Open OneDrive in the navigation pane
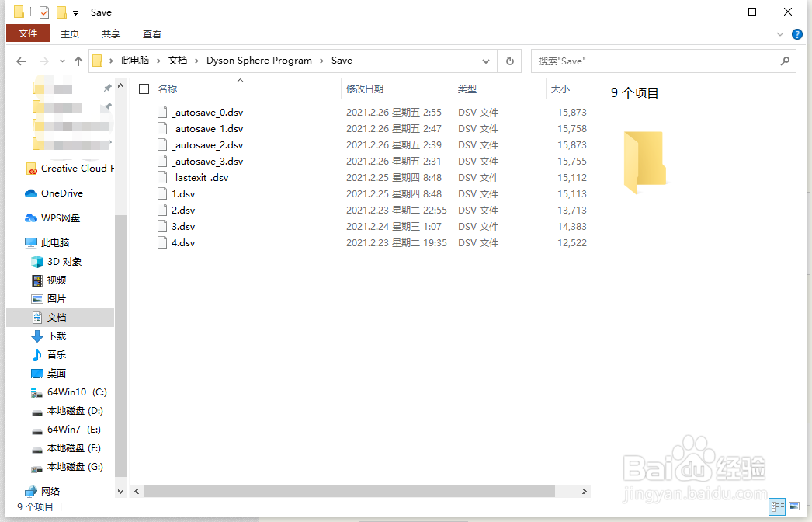Image resolution: width=812 pixels, height=522 pixels. coord(54,193)
